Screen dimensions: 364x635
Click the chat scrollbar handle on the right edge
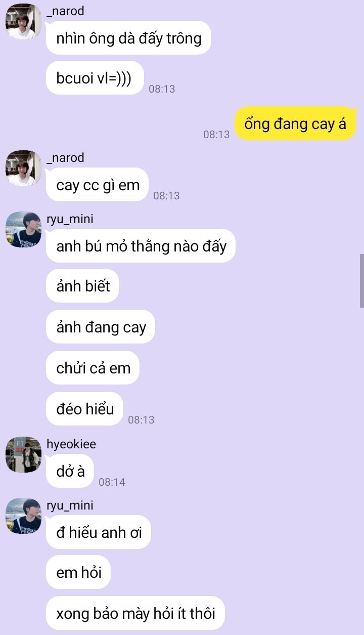[x=361, y=281]
